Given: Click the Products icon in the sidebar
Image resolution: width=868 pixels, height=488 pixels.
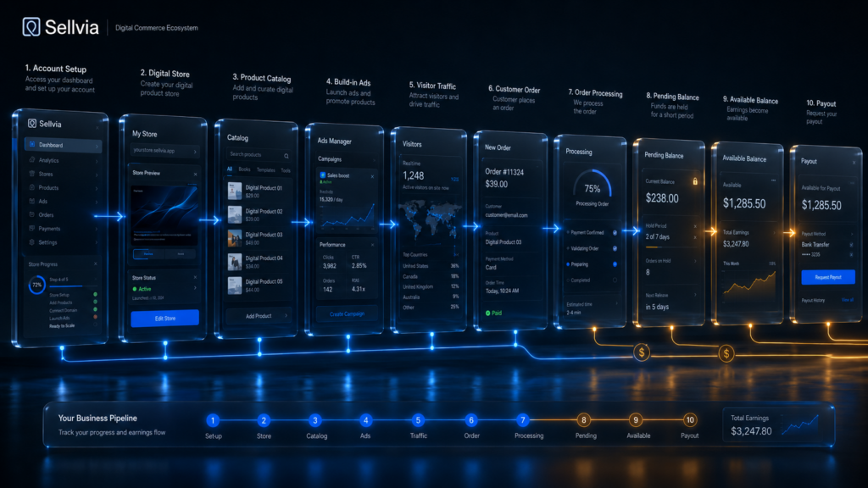Looking at the screenshot, I should (x=32, y=187).
